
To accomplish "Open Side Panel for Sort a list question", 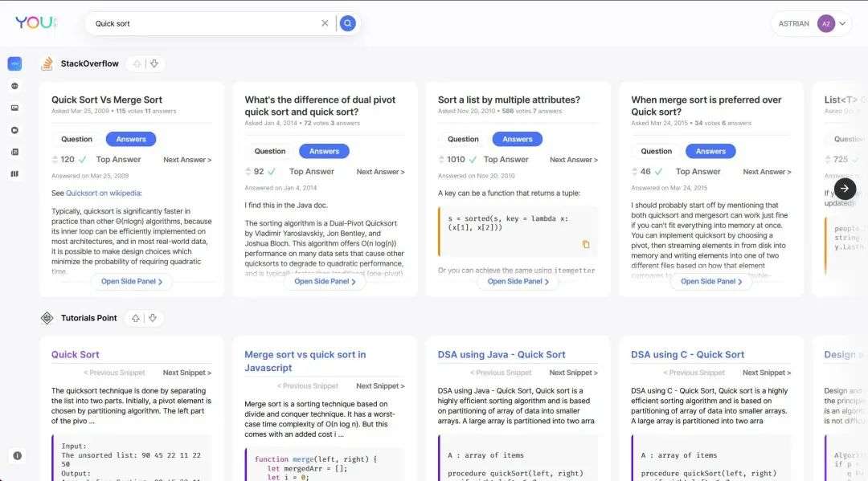I will pos(518,281).
